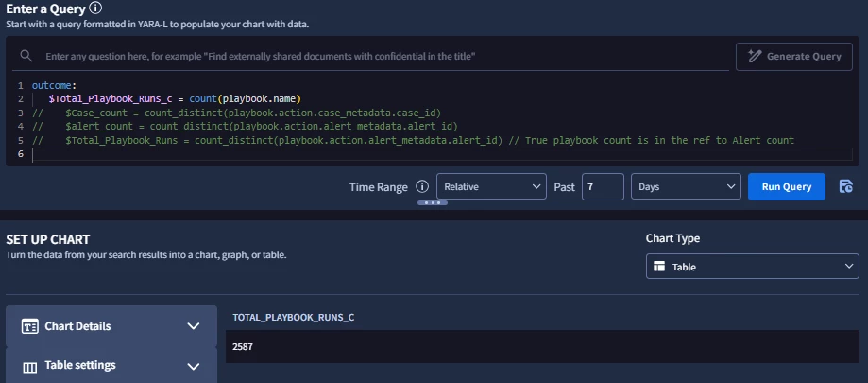Click the table icon in Chart Type box
This screenshot has height=383, width=868.
point(658,267)
